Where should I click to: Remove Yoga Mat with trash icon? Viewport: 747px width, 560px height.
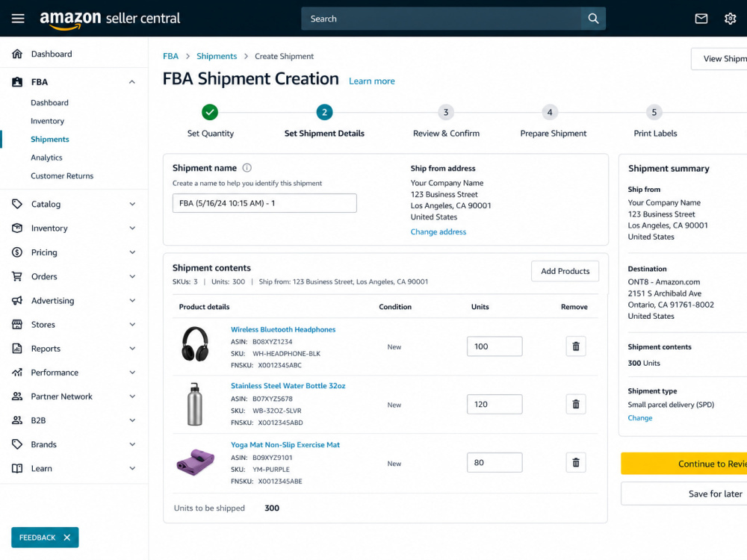(575, 462)
